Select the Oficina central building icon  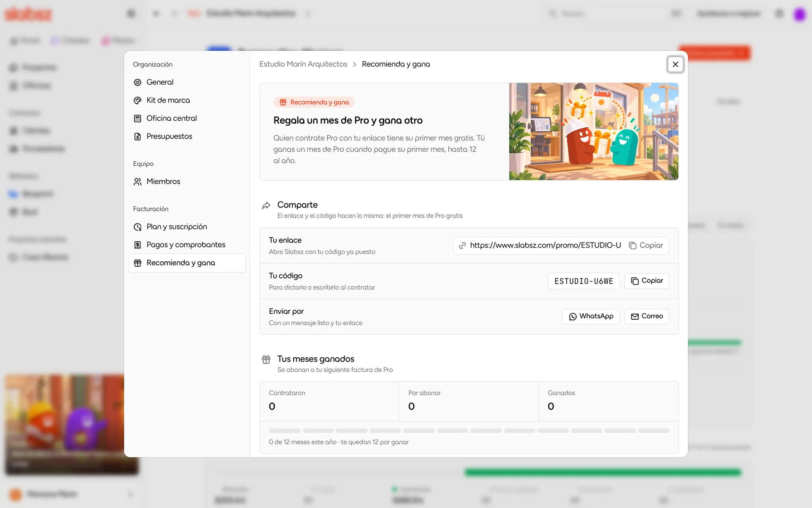(137, 119)
